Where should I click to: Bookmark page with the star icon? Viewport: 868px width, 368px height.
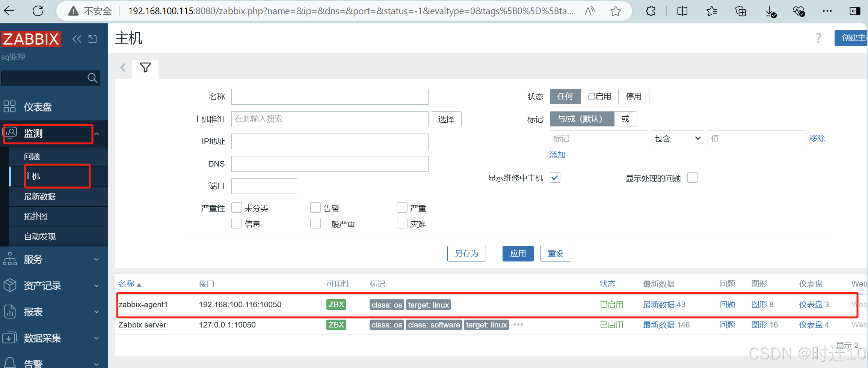pos(616,11)
